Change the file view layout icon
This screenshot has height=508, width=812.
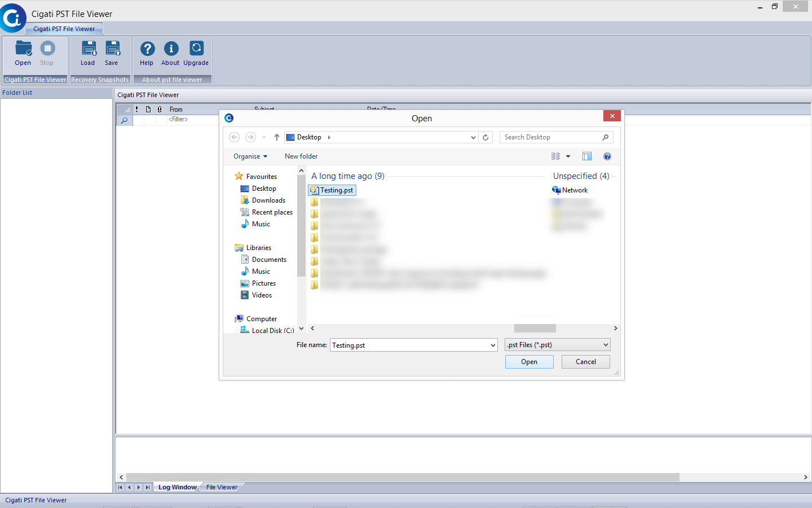pos(555,156)
